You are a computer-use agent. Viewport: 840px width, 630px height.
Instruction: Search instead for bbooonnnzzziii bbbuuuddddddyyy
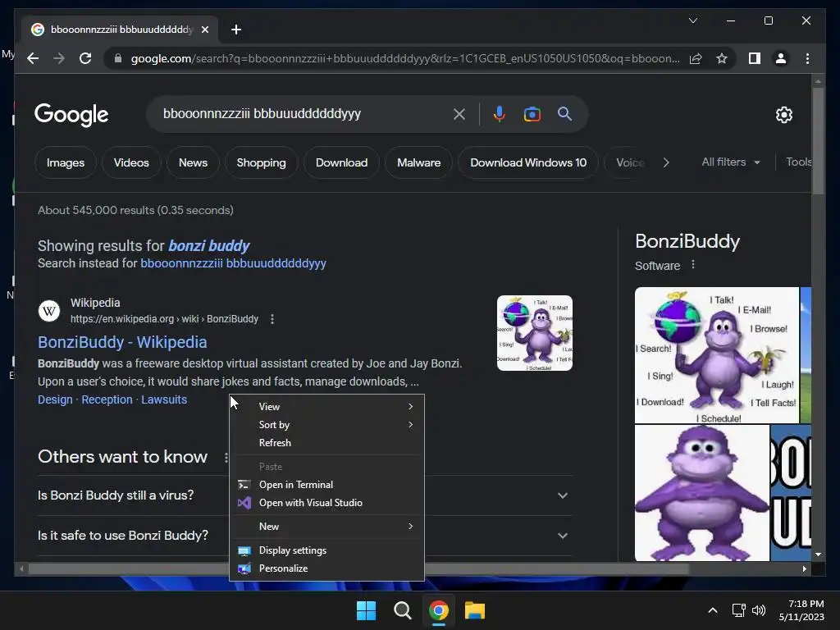pyautogui.click(x=233, y=263)
